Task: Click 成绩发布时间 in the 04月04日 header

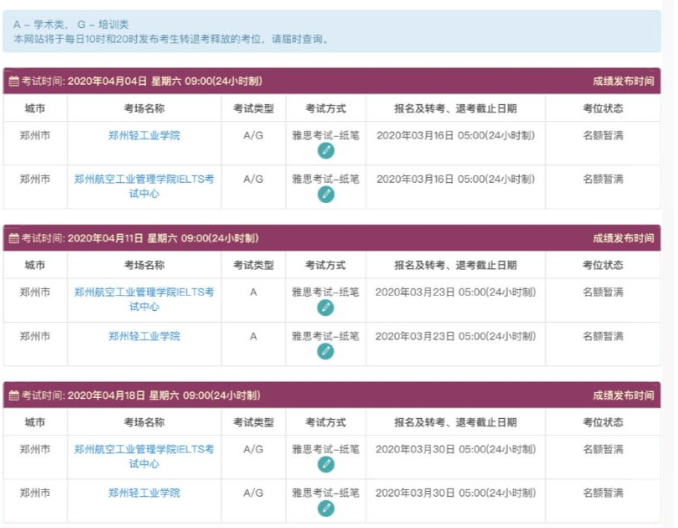Action: tap(623, 81)
